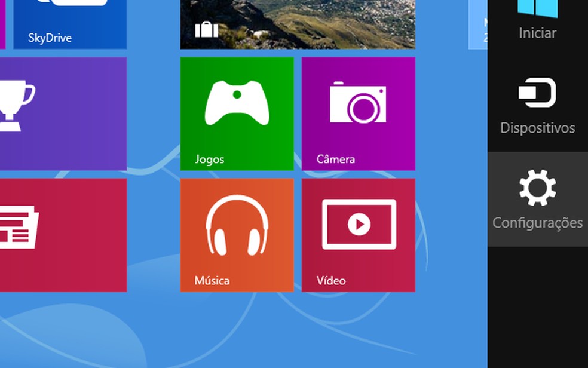
Task: Open the red newspaper news tile
Action: [x=63, y=235]
